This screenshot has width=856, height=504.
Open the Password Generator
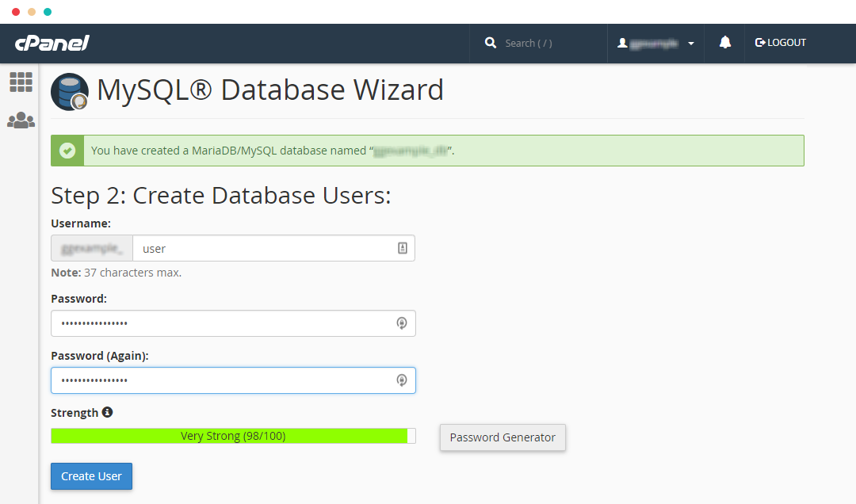pos(502,437)
